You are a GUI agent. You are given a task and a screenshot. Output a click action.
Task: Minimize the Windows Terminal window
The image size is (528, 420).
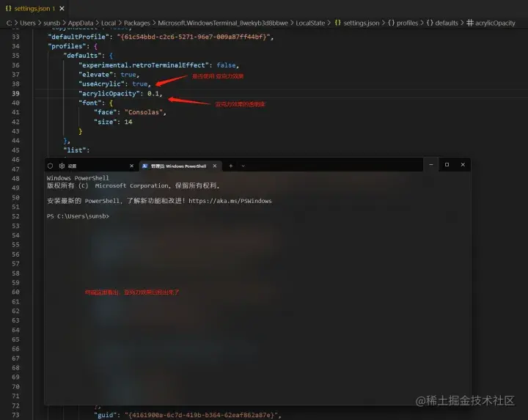click(431, 165)
